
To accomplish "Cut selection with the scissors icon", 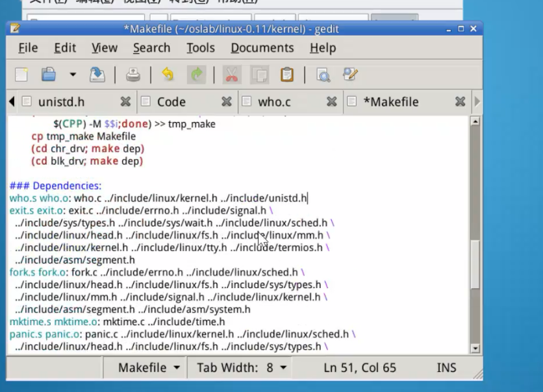I will pos(231,75).
